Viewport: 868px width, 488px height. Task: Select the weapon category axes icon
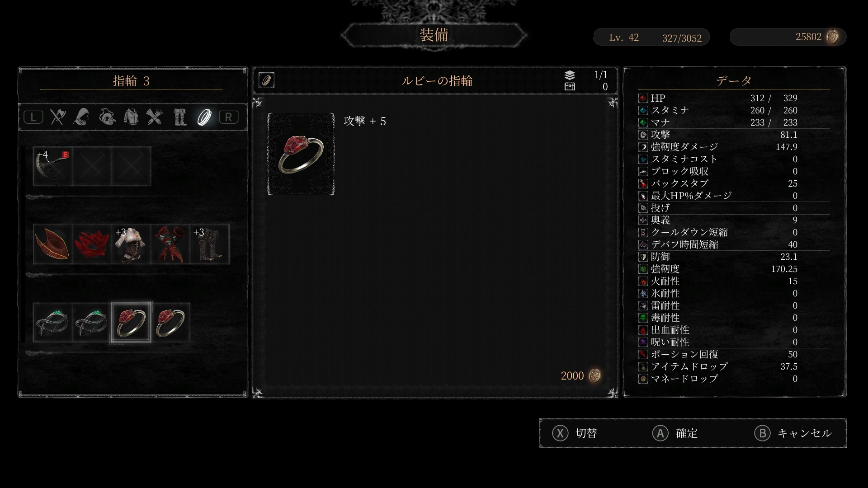[x=58, y=117]
